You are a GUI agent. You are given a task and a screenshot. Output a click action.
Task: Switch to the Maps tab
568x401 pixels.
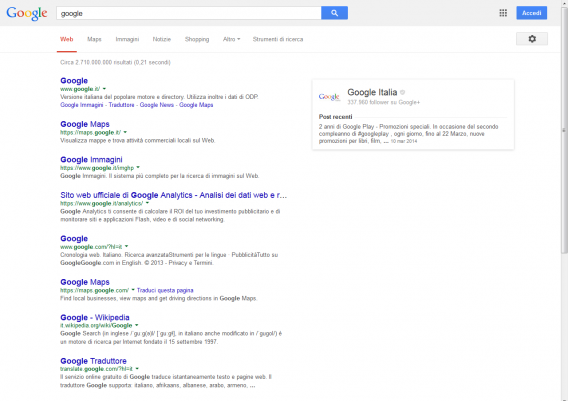click(94, 39)
